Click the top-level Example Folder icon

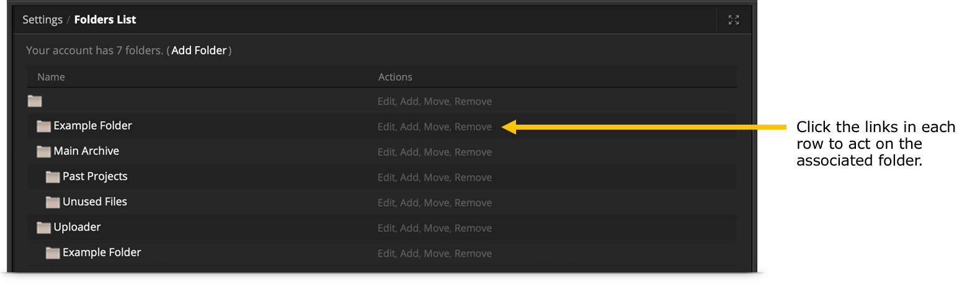click(x=43, y=126)
